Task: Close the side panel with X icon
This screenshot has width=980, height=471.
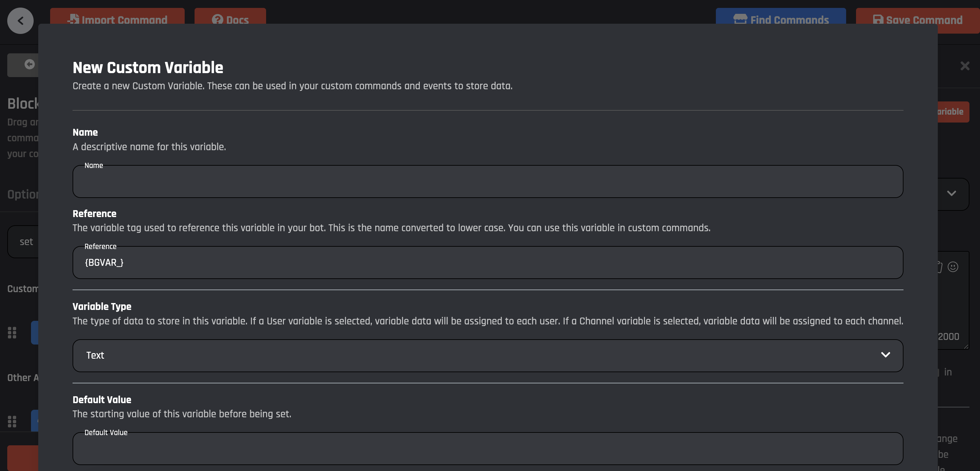Action: pyautogui.click(x=965, y=66)
